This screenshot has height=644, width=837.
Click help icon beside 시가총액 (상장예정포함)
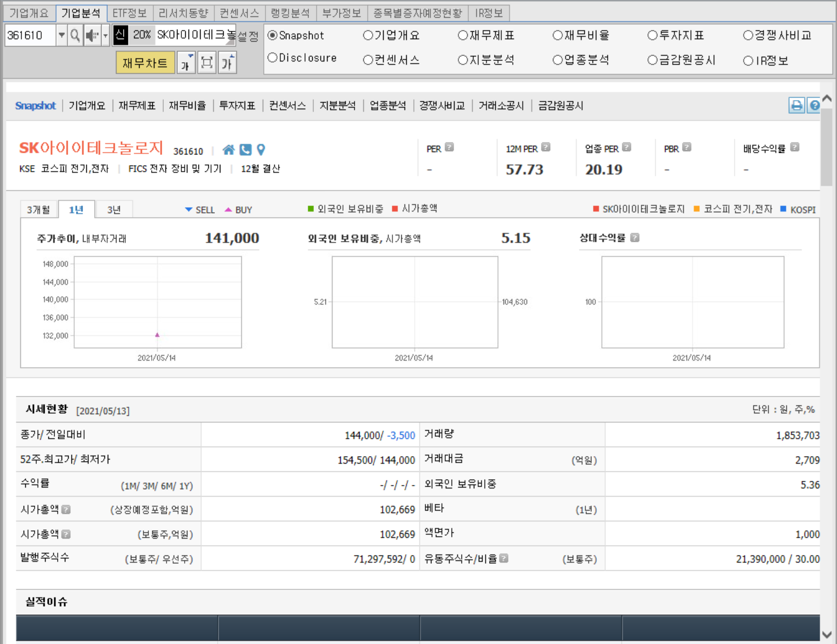tap(66, 509)
